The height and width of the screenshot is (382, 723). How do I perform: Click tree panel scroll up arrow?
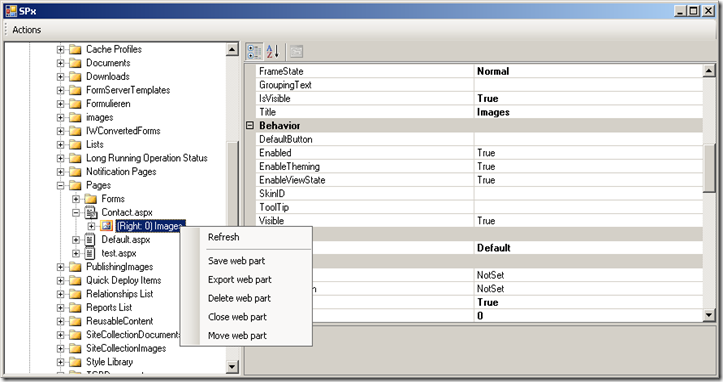click(x=232, y=49)
